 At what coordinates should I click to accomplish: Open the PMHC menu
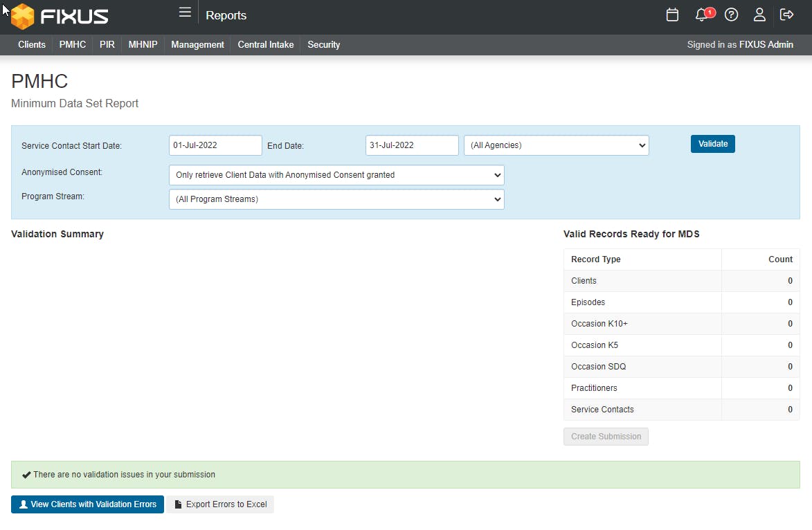pyautogui.click(x=73, y=44)
